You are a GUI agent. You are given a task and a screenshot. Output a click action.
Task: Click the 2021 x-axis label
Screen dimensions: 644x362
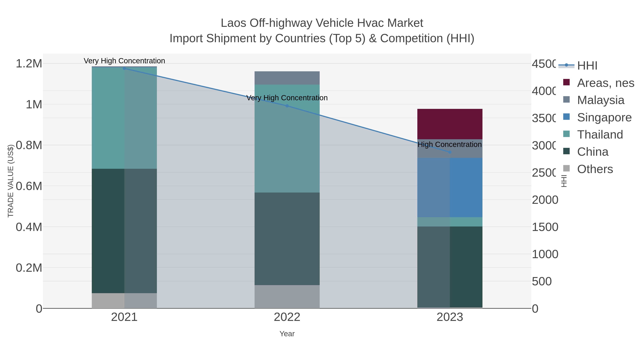pyautogui.click(x=124, y=317)
